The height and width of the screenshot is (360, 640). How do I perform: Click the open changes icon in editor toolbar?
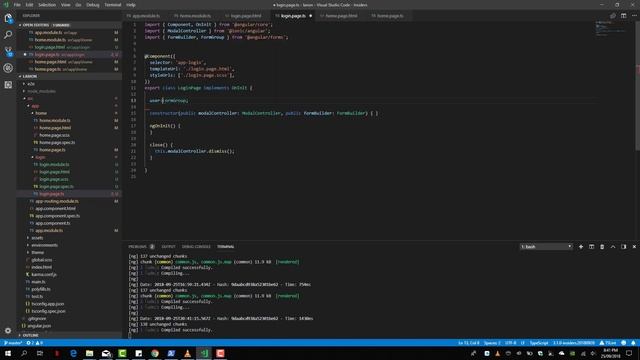[613, 16]
